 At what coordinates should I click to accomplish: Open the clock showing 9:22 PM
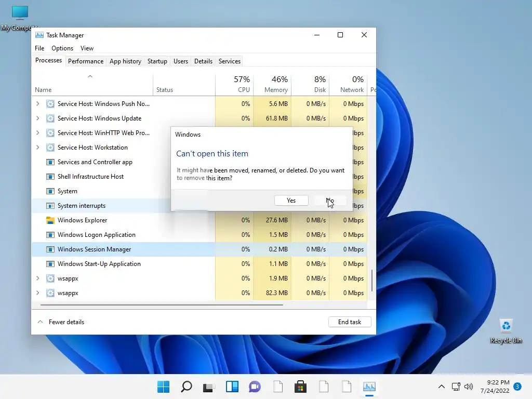(x=495, y=387)
